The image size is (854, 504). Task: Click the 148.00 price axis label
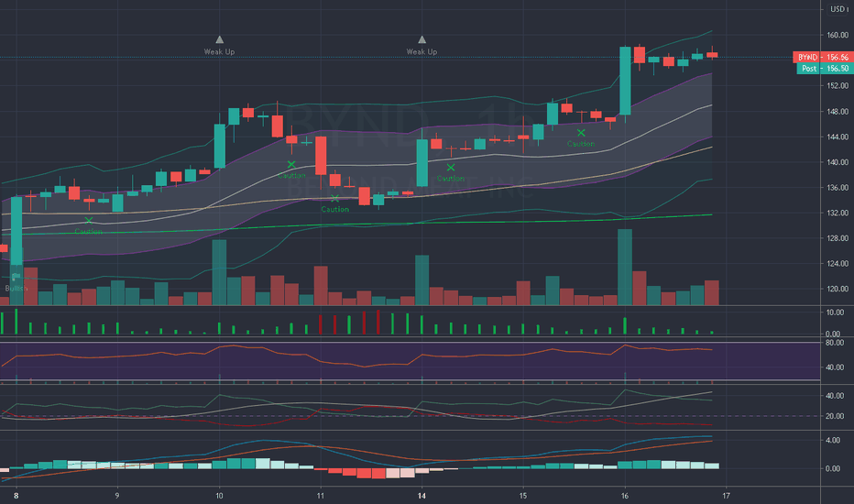click(838, 111)
